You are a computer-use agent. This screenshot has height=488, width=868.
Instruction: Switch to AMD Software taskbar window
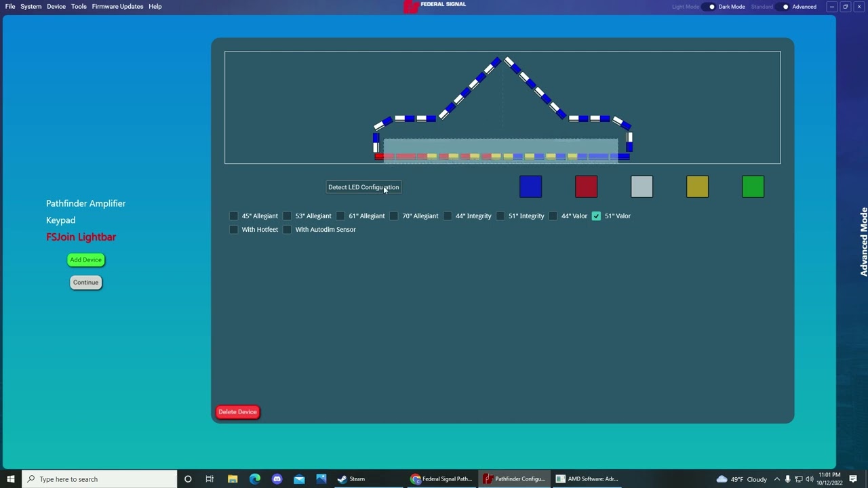point(587,479)
